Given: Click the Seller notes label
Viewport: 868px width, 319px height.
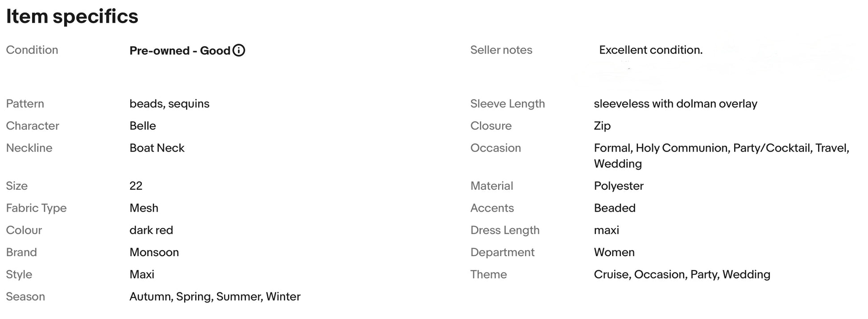Looking at the screenshot, I should [501, 50].
